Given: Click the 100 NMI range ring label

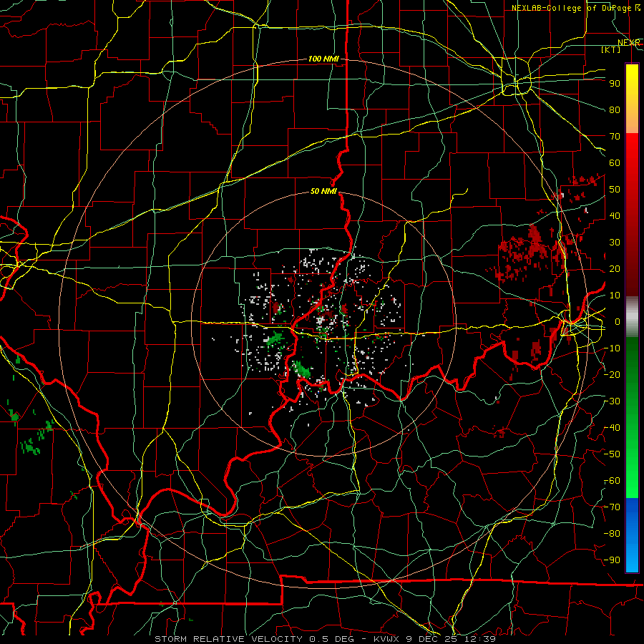Looking at the screenshot, I should pyautogui.click(x=323, y=59).
